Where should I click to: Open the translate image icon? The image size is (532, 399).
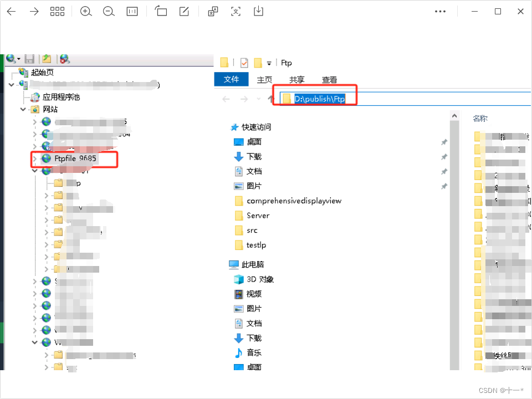point(213,12)
